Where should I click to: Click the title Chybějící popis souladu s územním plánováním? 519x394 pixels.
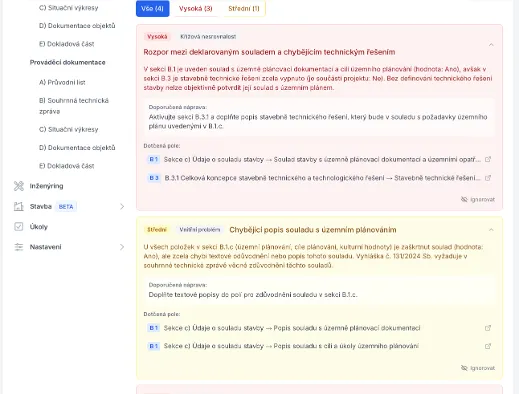(313, 230)
